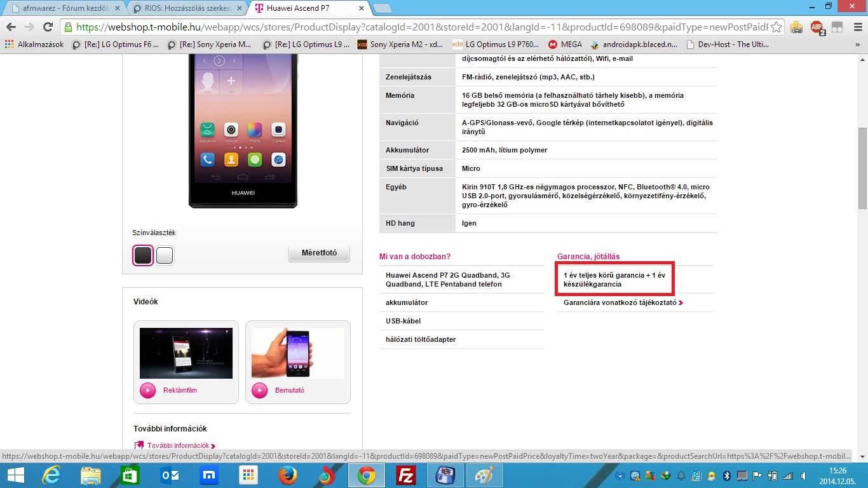Reload the page using refresh icon

(x=48, y=27)
